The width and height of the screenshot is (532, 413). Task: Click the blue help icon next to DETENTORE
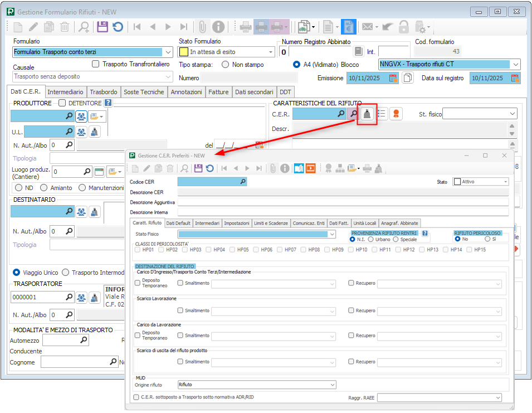108,103
